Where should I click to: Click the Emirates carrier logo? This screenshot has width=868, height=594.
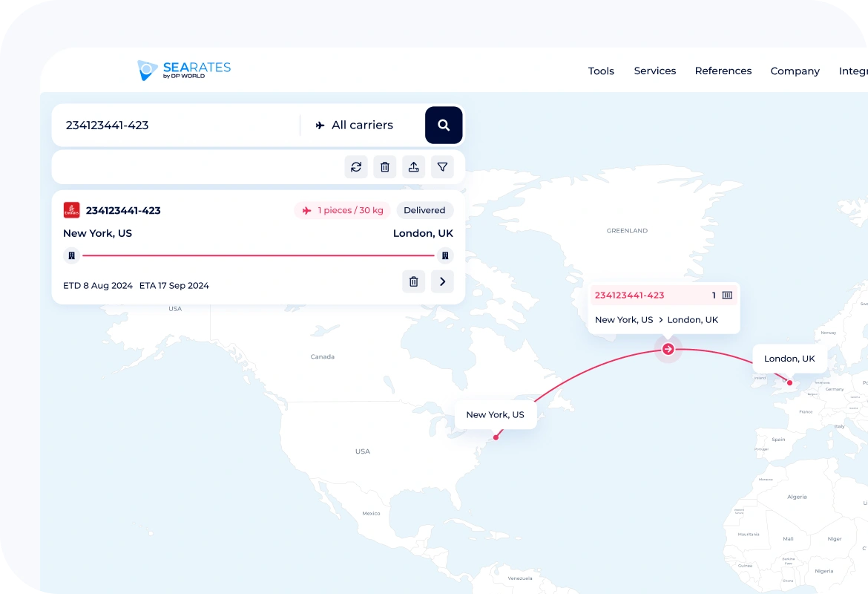(x=71, y=210)
